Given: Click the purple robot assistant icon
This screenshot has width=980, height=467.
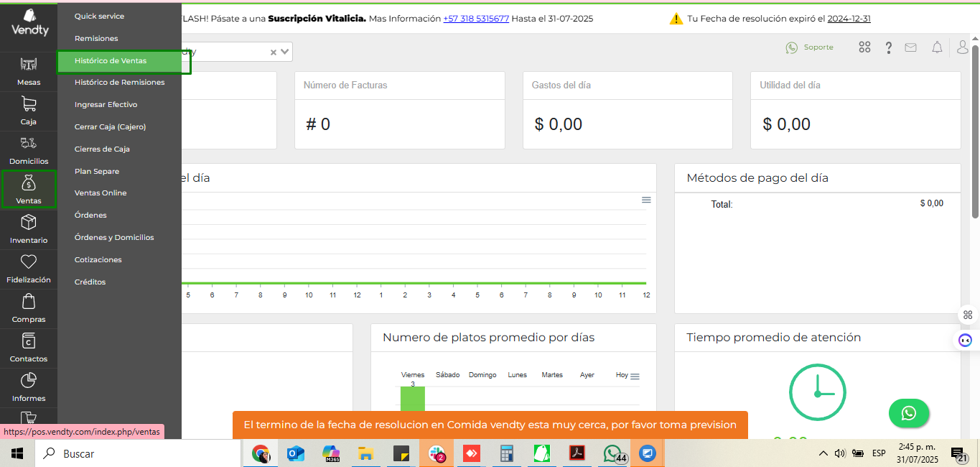Looking at the screenshot, I should tap(966, 340).
